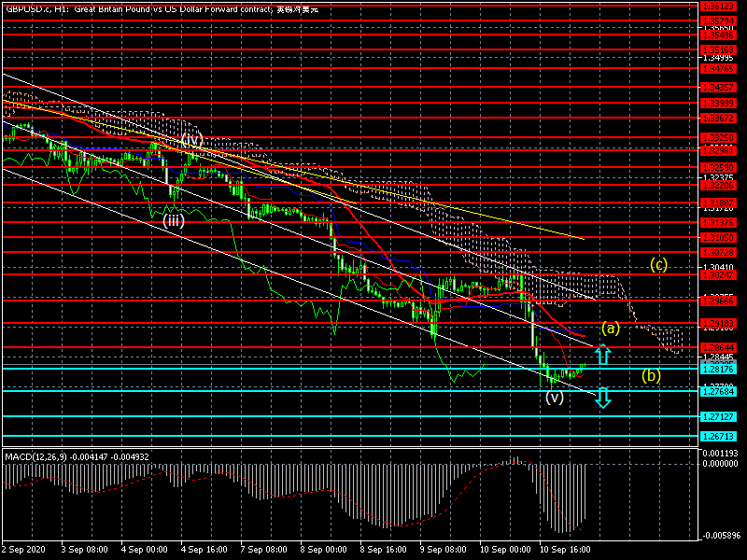
Task: Click the 1.29183 red price label
Action: [717, 323]
